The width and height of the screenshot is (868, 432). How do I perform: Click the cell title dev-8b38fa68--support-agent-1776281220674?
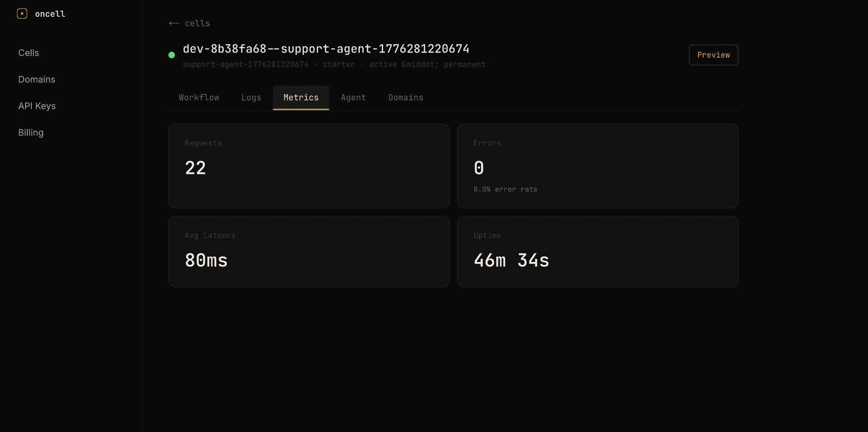tap(326, 49)
